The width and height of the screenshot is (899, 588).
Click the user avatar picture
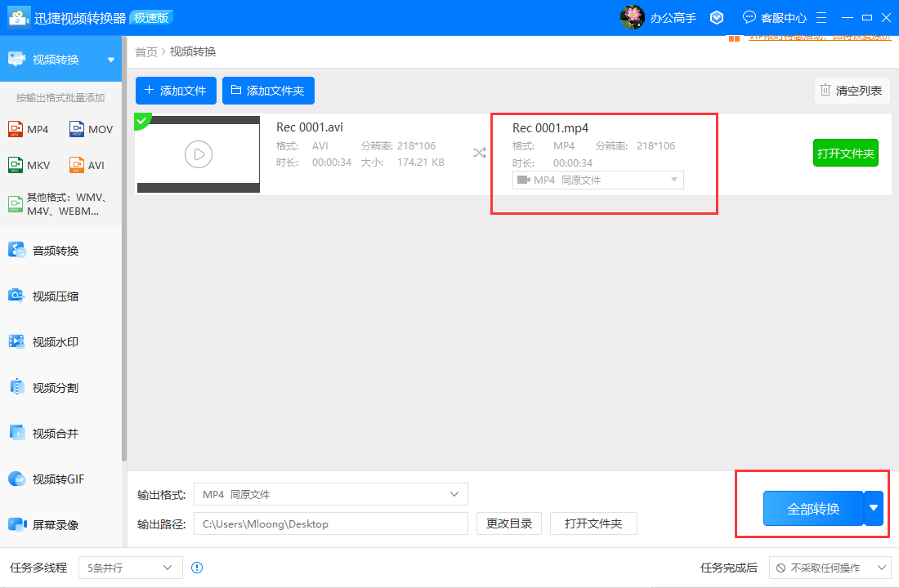click(x=633, y=17)
